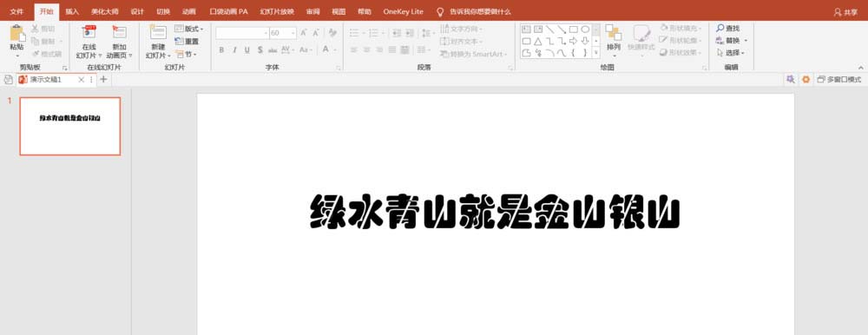
Task: Expand the shapes gallery more arrow
Action: tap(596, 53)
